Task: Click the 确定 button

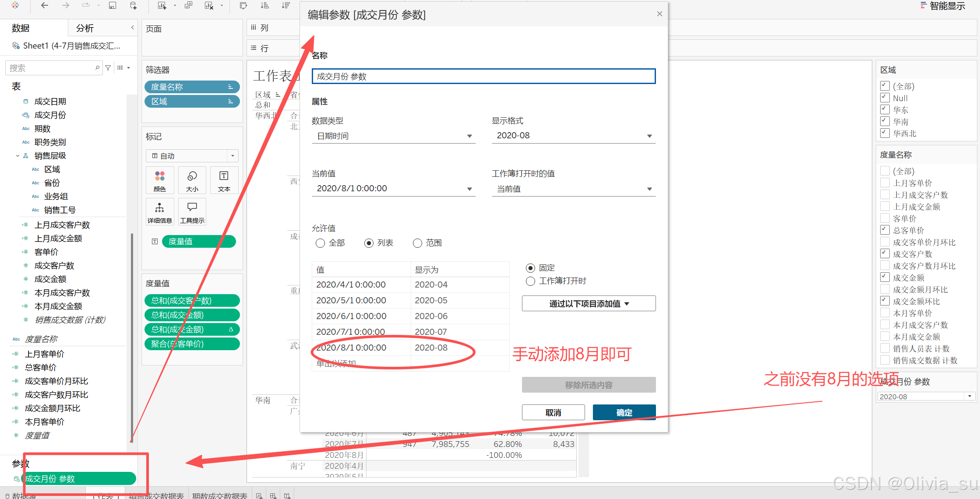Action: (624, 412)
